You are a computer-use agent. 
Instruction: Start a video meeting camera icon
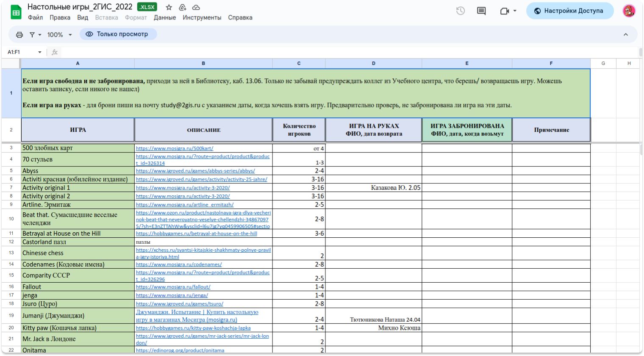(x=504, y=11)
